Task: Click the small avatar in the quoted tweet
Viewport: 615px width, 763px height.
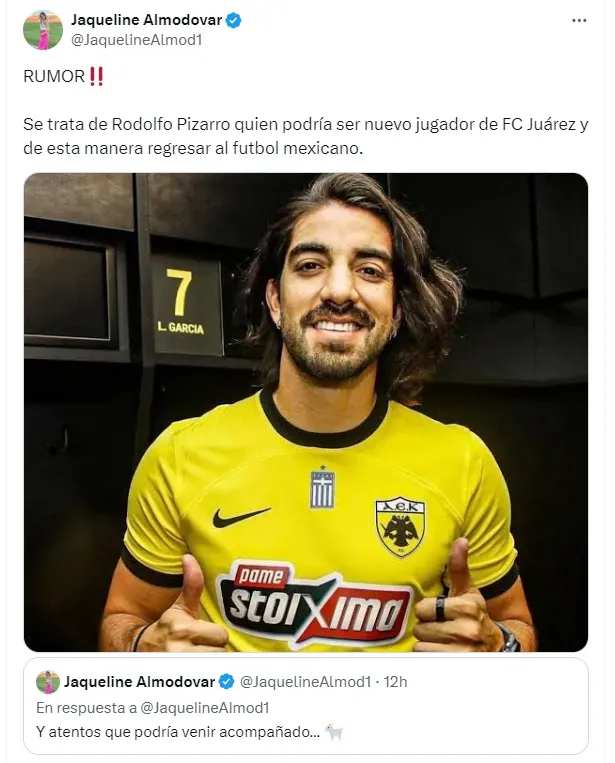Action: tap(48, 682)
